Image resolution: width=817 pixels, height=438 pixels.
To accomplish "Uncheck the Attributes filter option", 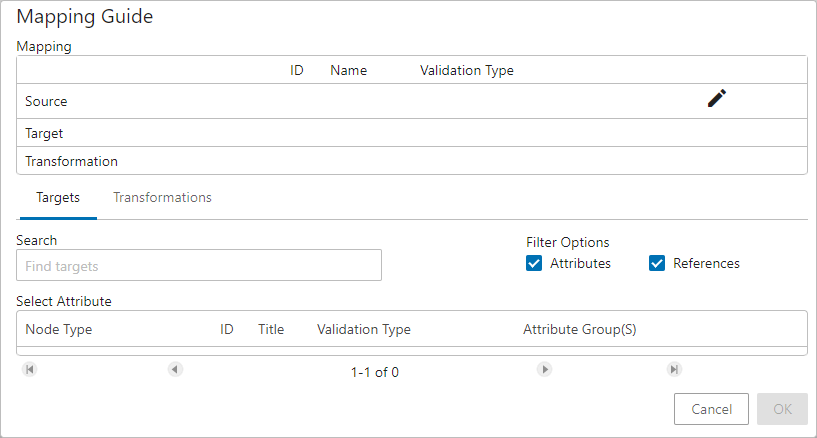I will pos(534,263).
